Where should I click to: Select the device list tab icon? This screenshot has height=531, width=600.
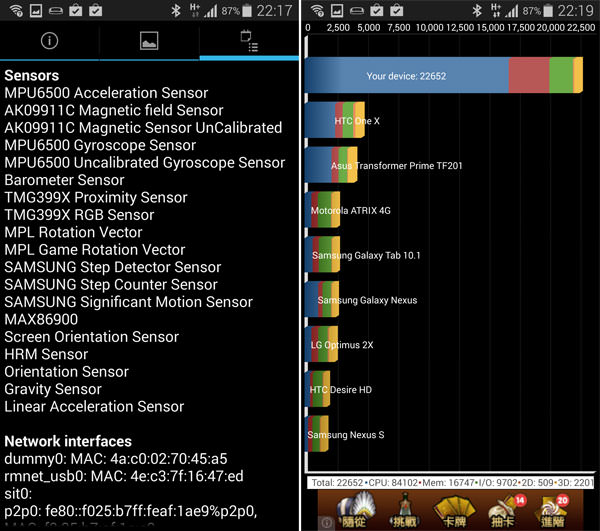click(x=250, y=42)
